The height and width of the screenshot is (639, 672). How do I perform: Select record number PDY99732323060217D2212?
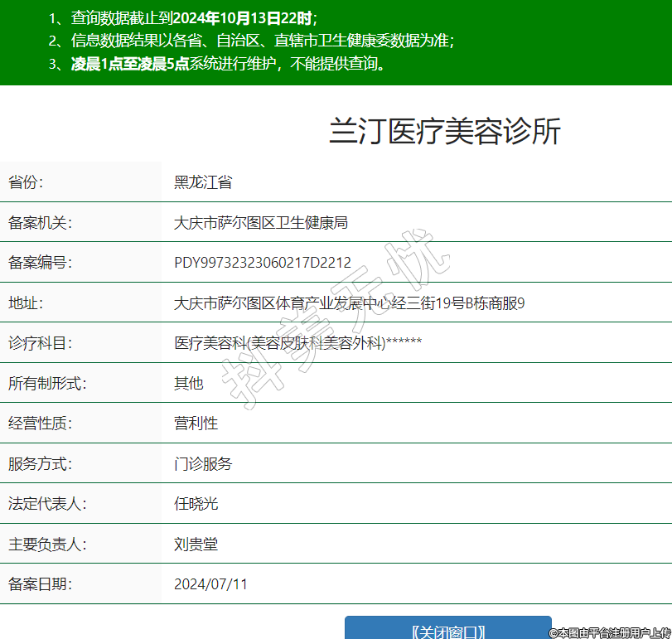[262, 263]
